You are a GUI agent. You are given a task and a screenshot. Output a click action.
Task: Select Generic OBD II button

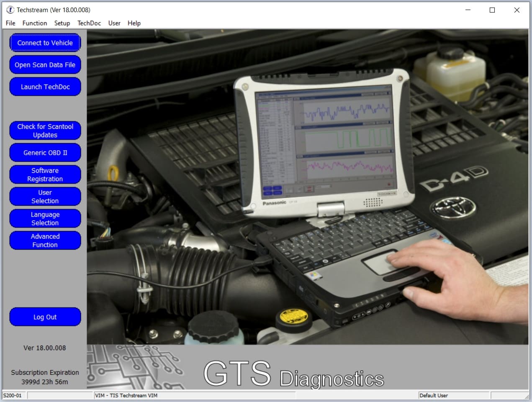coord(45,153)
